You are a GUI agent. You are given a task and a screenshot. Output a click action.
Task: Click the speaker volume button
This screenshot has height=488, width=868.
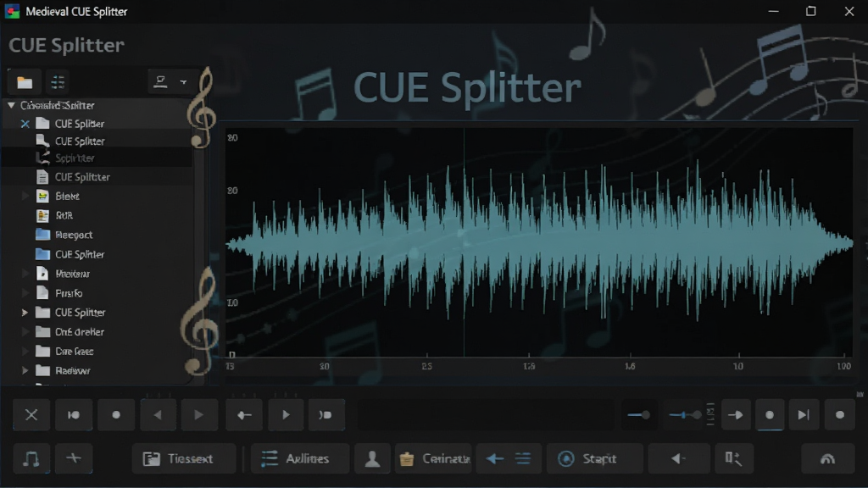point(679,458)
